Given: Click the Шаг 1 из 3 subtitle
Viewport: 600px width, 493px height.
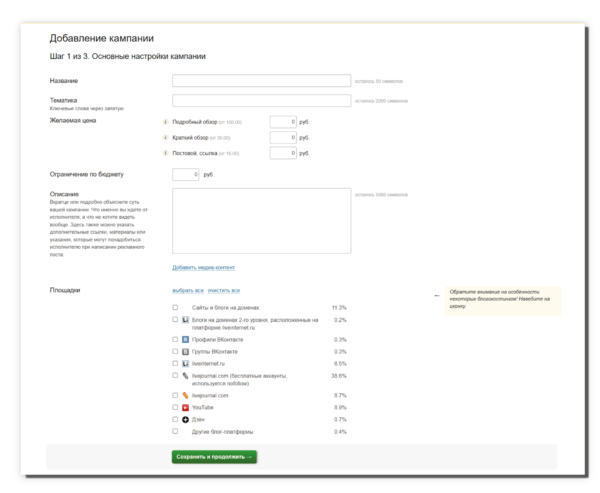Looking at the screenshot, I should [x=127, y=56].
